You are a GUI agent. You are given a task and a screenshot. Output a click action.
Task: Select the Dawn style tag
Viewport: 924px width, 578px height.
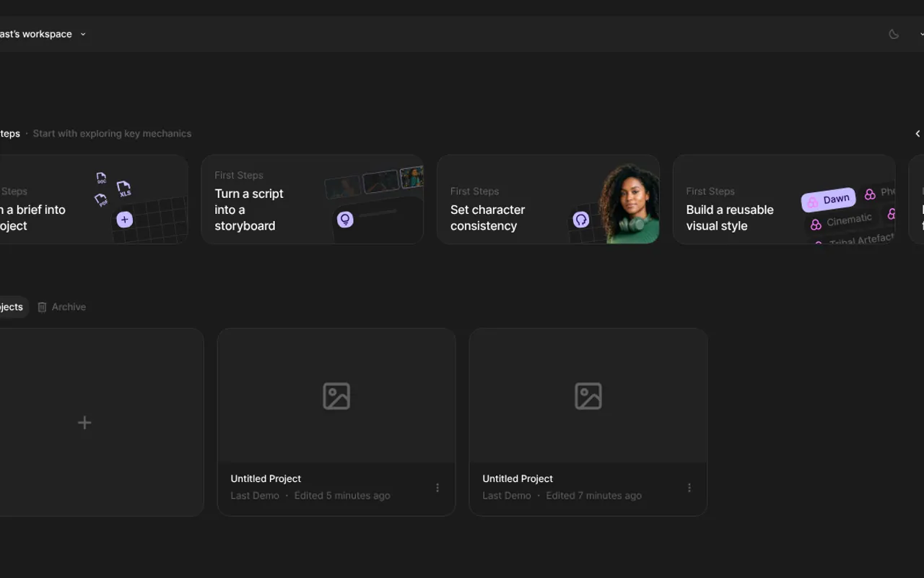[x=828, y=199]
